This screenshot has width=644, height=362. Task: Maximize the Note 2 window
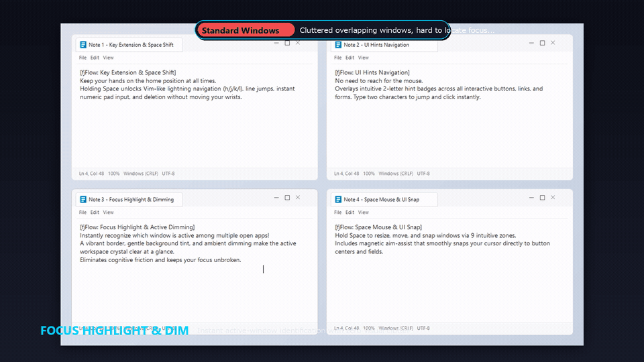[542, 43]
